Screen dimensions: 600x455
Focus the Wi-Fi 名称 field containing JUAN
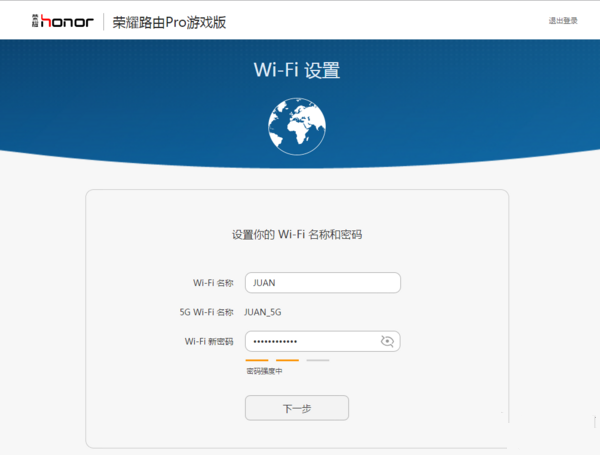pos(322,283)
